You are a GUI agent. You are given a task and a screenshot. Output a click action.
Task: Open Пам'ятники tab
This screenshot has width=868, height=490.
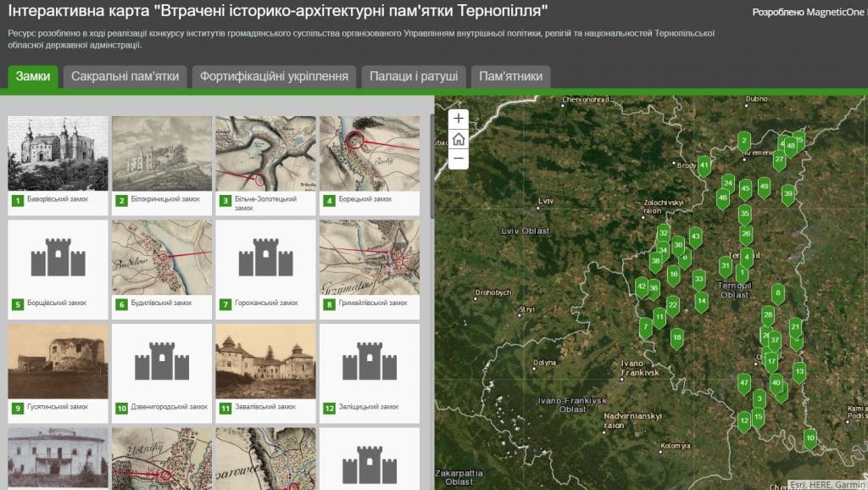click(510, 76)
